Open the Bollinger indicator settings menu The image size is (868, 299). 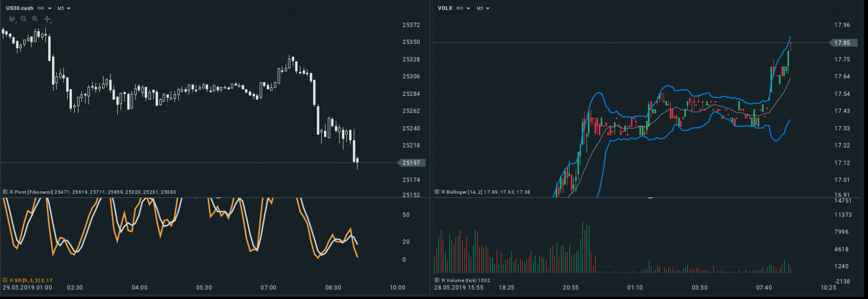click(437, 192)
